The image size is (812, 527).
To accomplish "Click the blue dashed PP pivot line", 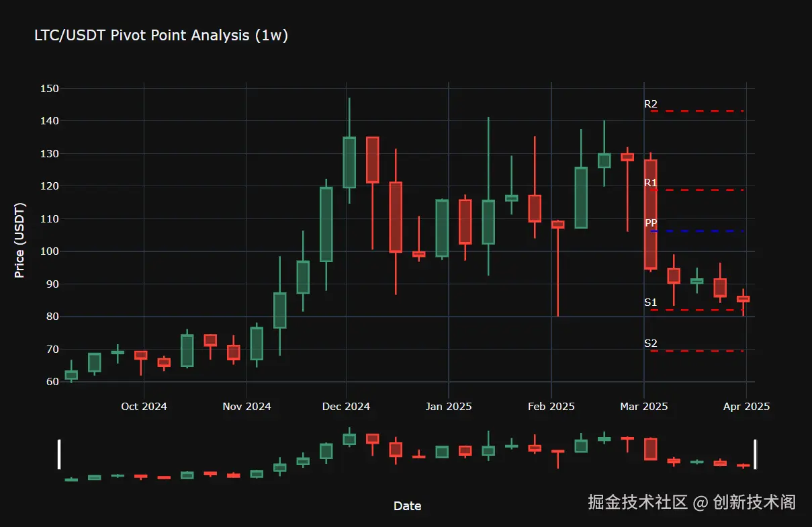I will click(697, 231).
